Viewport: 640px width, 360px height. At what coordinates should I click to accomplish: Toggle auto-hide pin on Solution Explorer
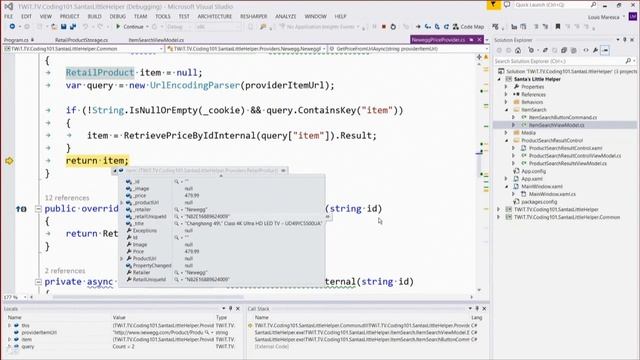pyautogui.click(x=624, y=40)
